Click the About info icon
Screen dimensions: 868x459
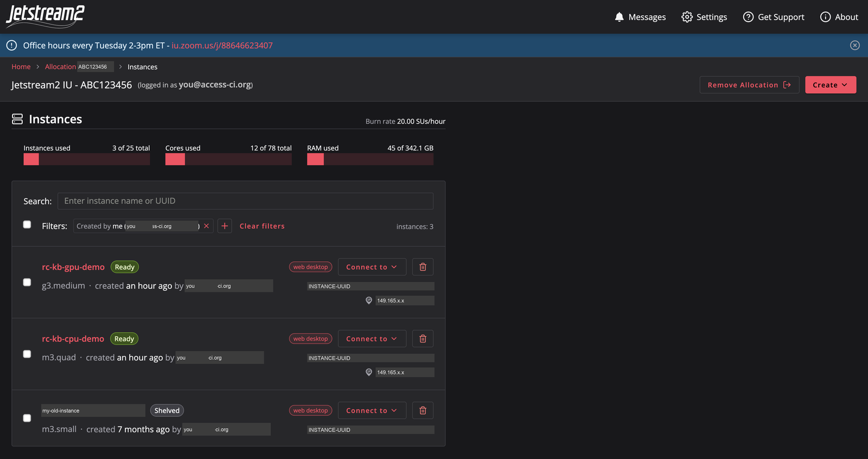pyautogui.click(x=825, y=17)
